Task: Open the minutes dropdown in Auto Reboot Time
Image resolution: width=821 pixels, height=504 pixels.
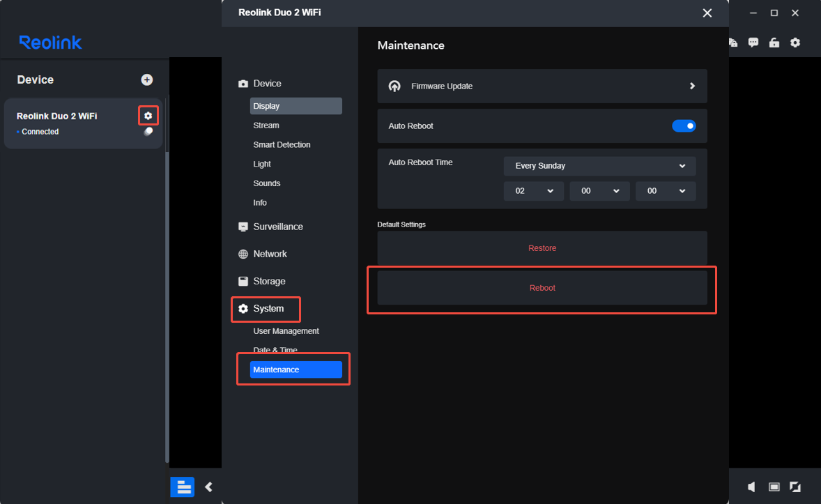Action: tap(599, 191)
